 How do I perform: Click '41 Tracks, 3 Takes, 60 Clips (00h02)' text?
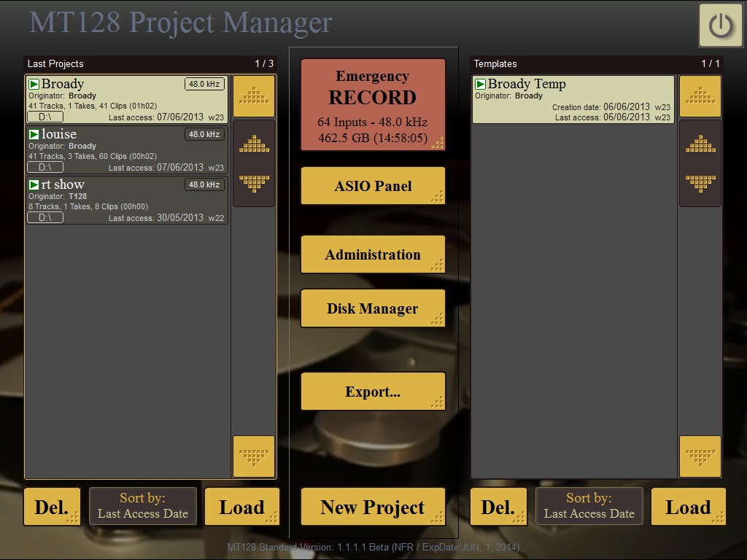click(93, 156)
